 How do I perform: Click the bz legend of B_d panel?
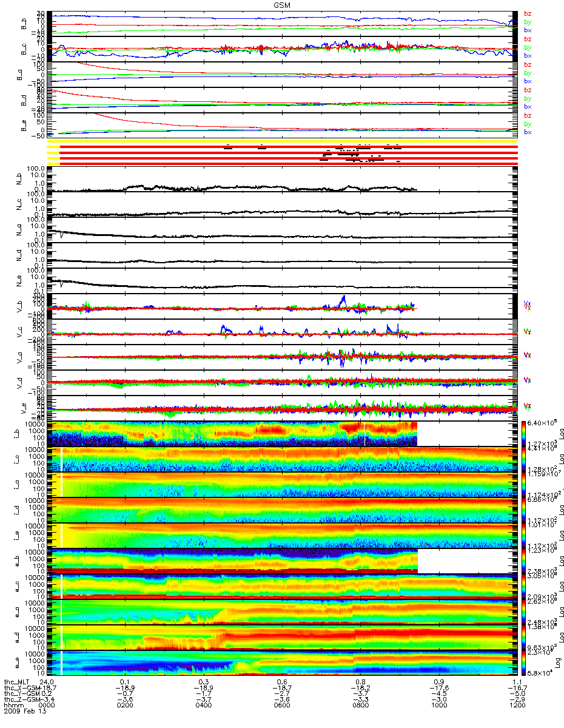528,90
